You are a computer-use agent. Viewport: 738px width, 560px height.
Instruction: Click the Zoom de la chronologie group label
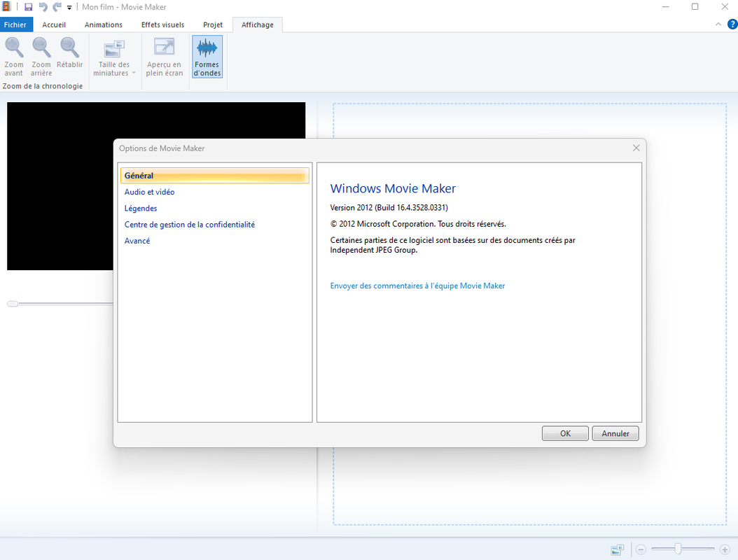pyautogui.click(x=43, y=86)
